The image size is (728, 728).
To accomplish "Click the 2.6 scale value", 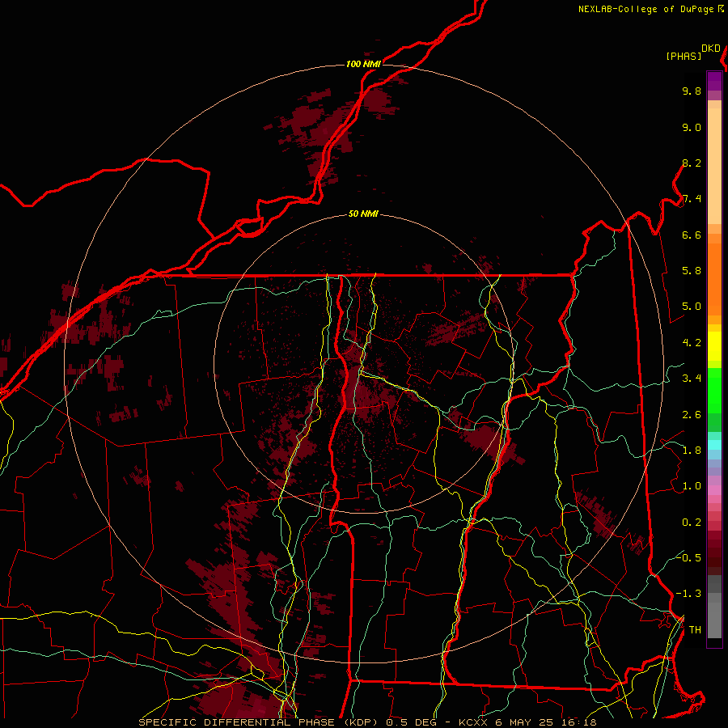I will click(692, 415).
